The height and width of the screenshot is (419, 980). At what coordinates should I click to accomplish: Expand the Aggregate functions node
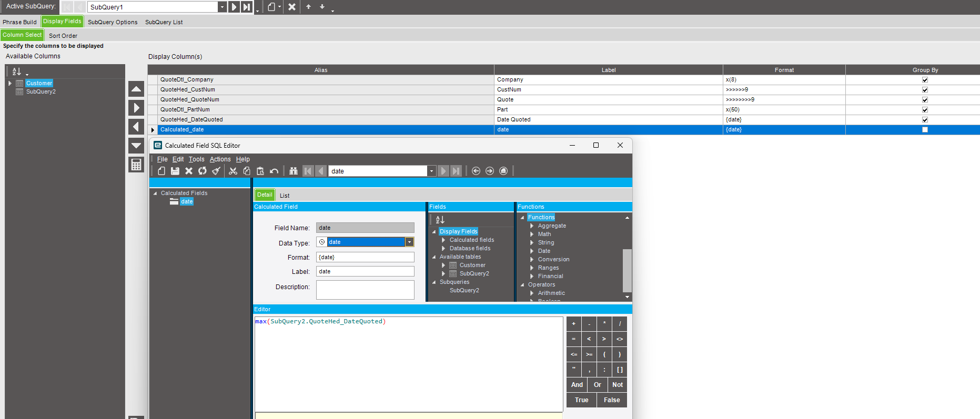click(532, 226)
